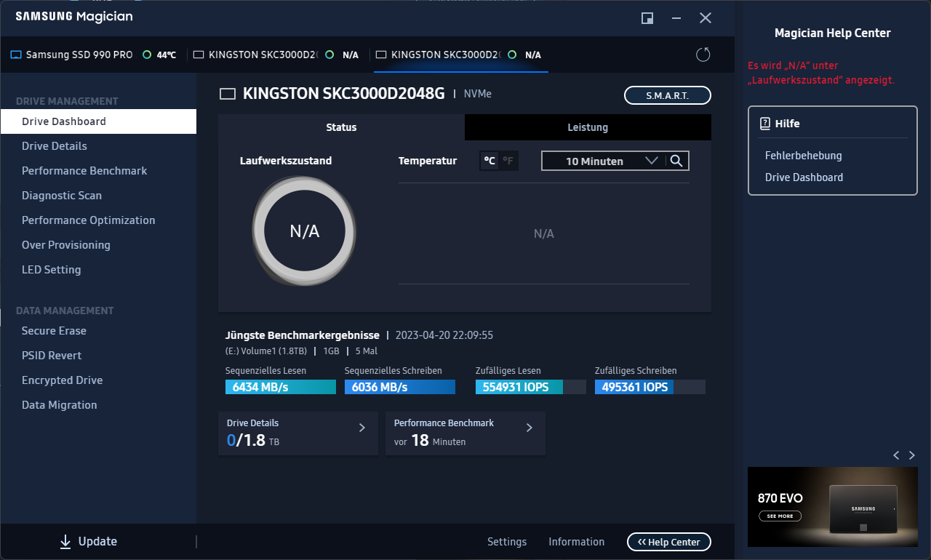Open the Fehlerbehebung help link
This screenshot has width=931, height=560.
(804, 156)
